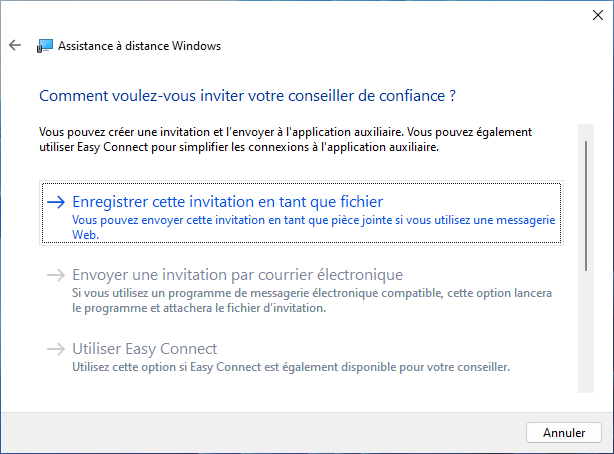Click scrollbar track below the thumb
This screenshot has width=614, height=454.
click(x=586, y=331)
